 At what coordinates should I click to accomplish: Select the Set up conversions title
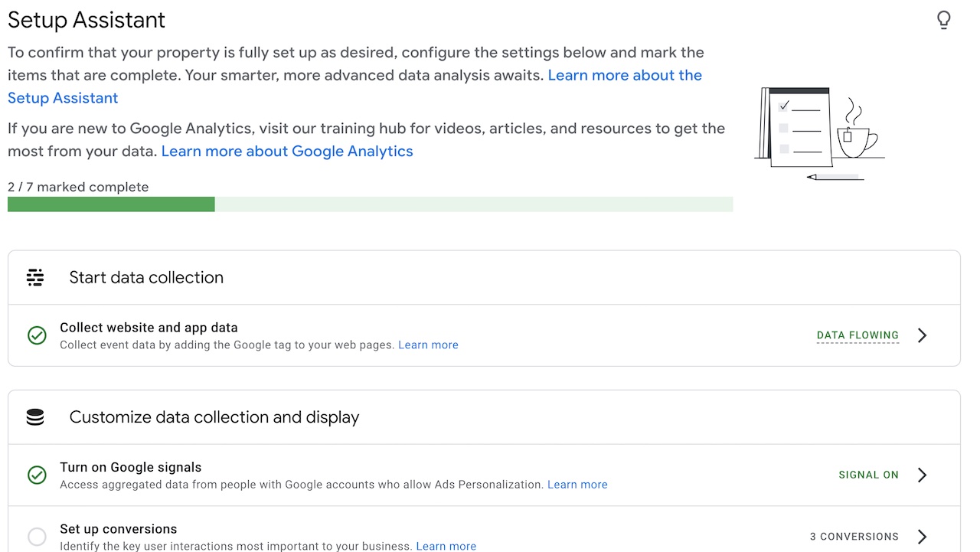point(119,529)
